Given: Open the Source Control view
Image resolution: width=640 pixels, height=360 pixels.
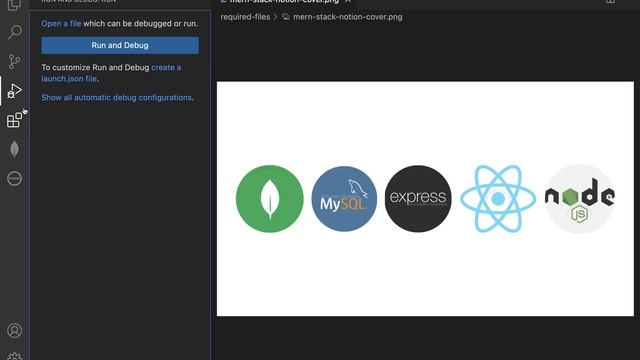Looking at the screenshot, I should [14, 62].
